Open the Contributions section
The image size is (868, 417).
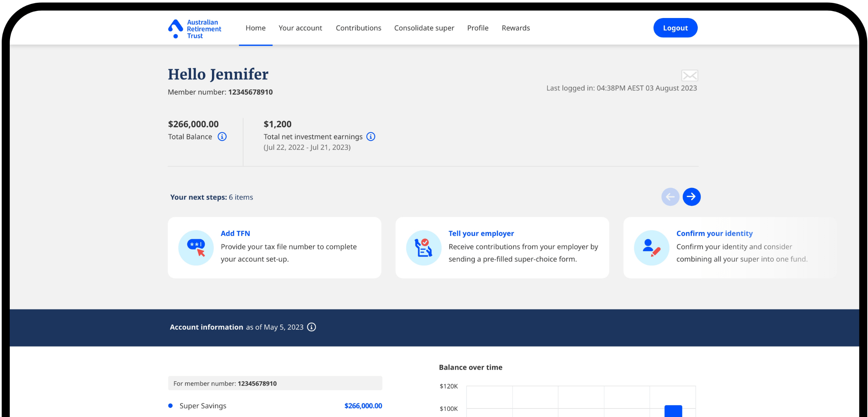(358, 28)
